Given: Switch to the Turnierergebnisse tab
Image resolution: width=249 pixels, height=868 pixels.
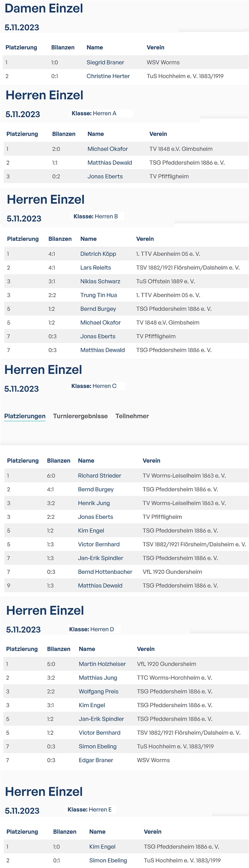Looking at the screenshot, I should (80, 416).
